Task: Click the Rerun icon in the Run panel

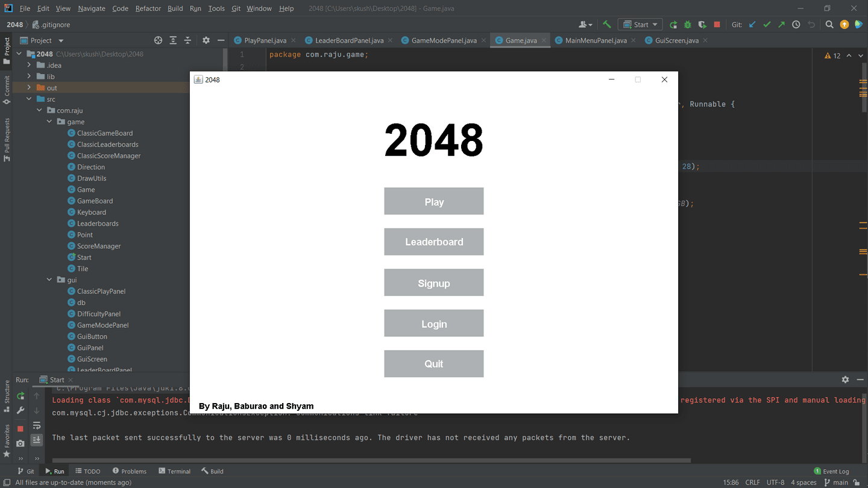Action: point(20,396)
